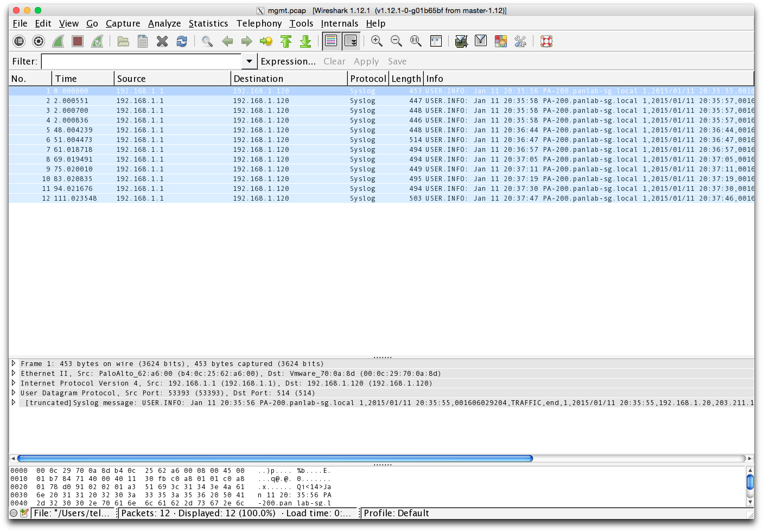Stop the running capture
The width and height of the screenshot is (763, 532).
[77, 41]
